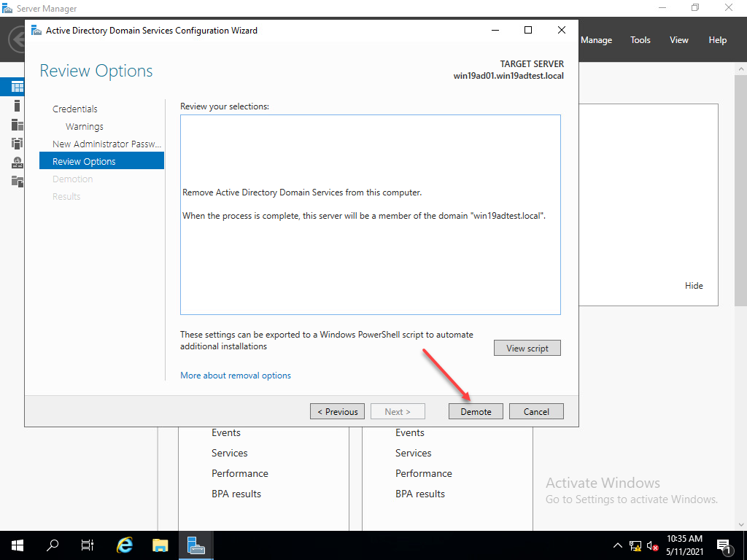747x560 pixels.
Task: Select the File and Storage Services icon
Action: 16,181
